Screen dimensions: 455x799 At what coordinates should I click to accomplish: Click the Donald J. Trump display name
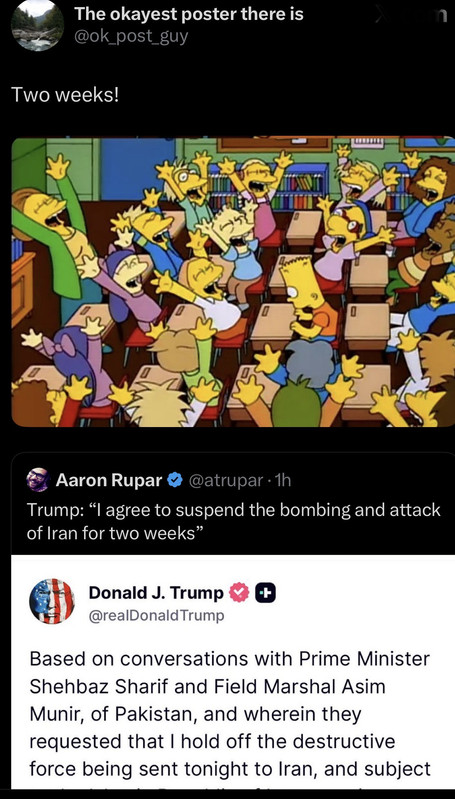(x=156, y=593)
